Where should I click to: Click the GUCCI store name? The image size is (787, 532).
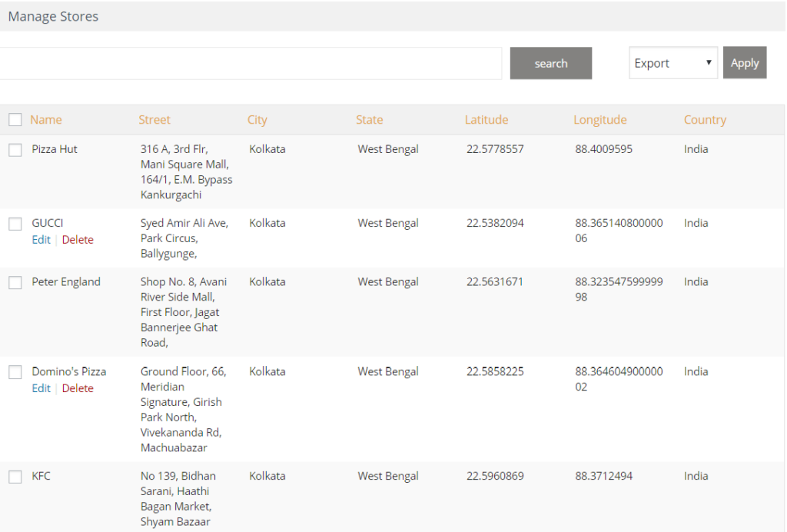[48, 223]
